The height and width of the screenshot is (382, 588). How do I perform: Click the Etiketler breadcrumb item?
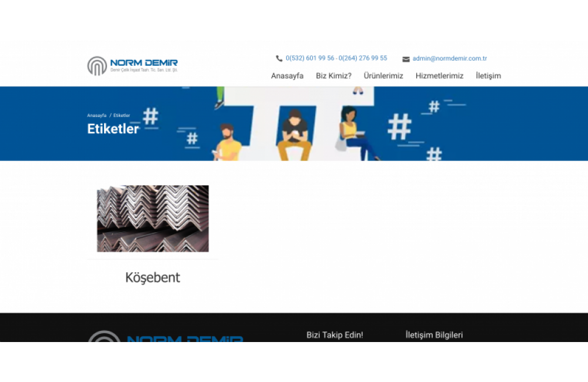122,116
